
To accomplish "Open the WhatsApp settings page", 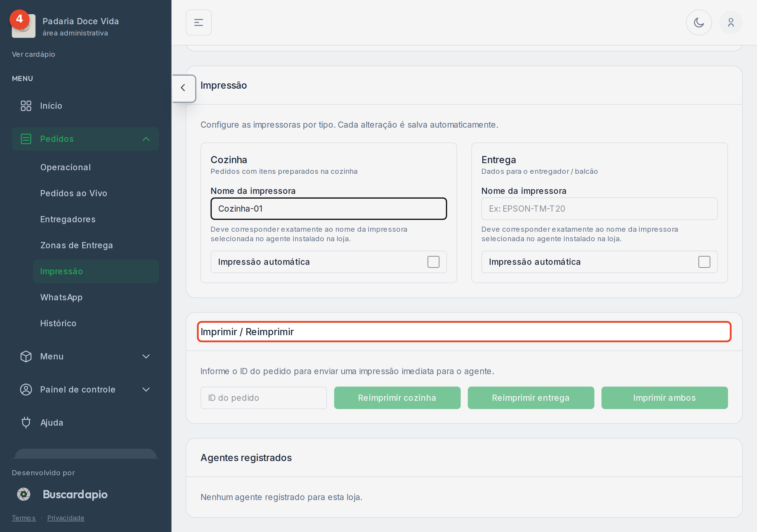I will pos(96,297).
